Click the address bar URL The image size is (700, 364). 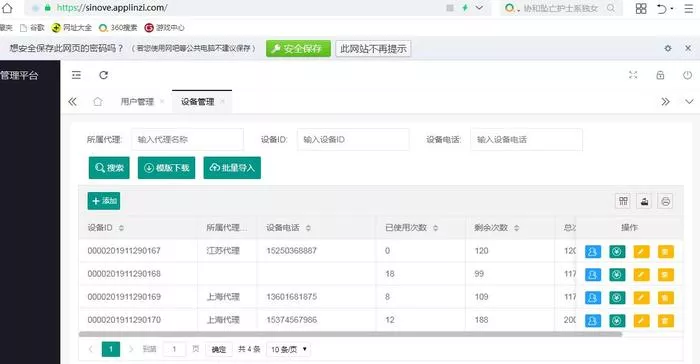click(x=112, y=8)
